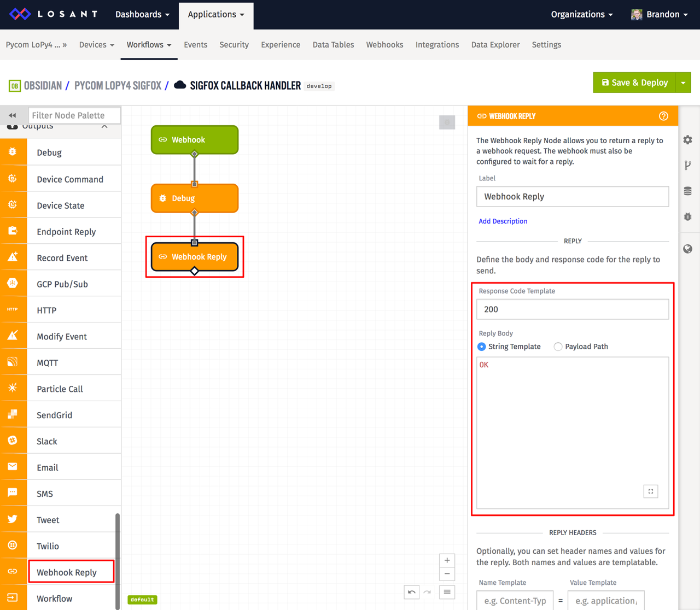Open the Devices dropdown

[x=96, y=45]
